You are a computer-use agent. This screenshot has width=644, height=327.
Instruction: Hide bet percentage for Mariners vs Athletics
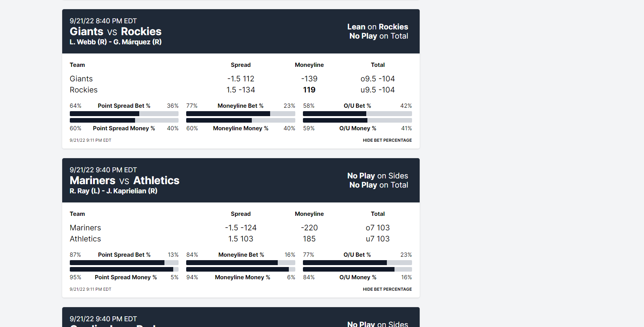(387, 289)
